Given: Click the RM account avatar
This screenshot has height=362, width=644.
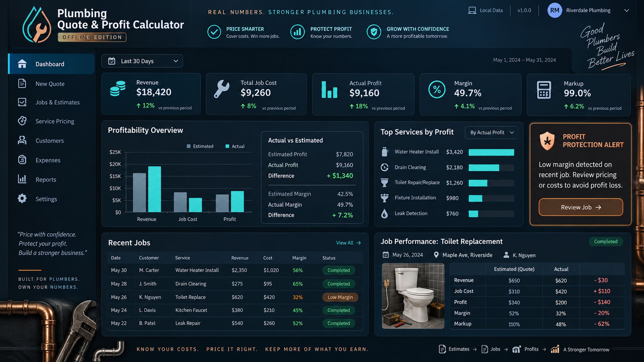Looking at the screenshot, I should [x=555, y=10].
